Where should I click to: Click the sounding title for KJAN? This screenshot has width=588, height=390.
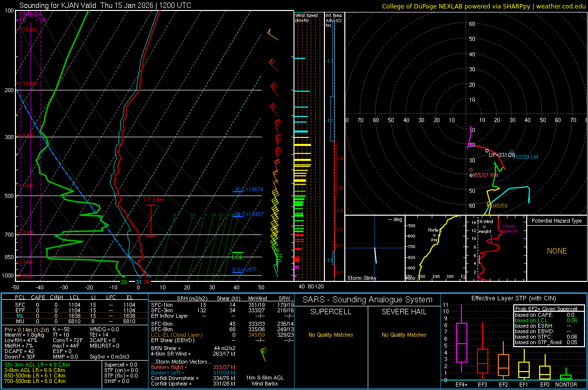click(105, 5)
